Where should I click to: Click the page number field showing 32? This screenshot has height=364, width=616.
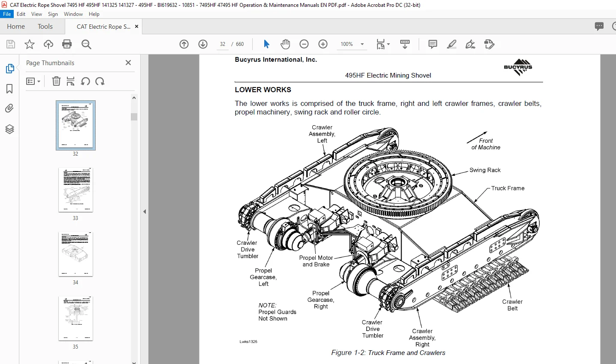click(223, 44)
